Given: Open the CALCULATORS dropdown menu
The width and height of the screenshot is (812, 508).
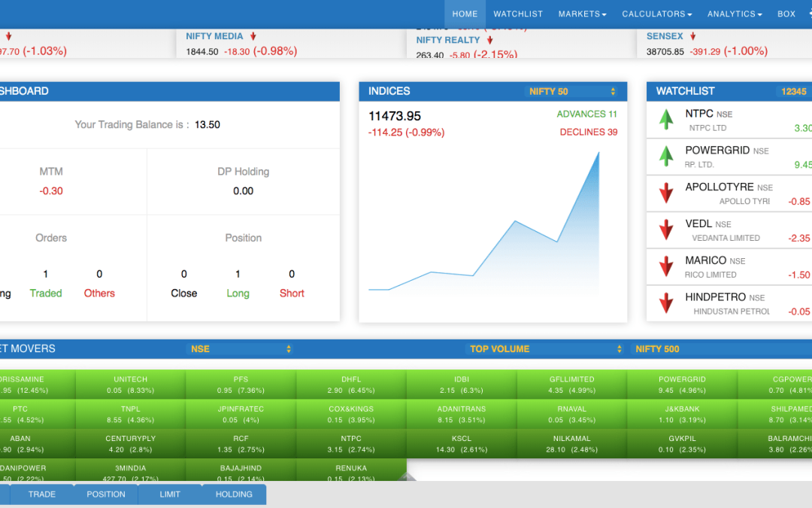Looking at the screenshot, I should click(656, 14).
